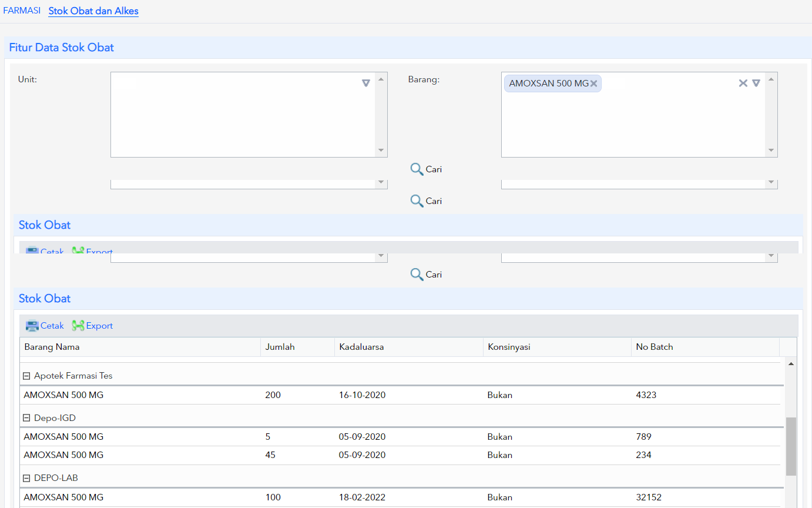Click the Depo-IGD group label
Image resolution: width=812 pixels, height=508 pixels.
[55, 418]
